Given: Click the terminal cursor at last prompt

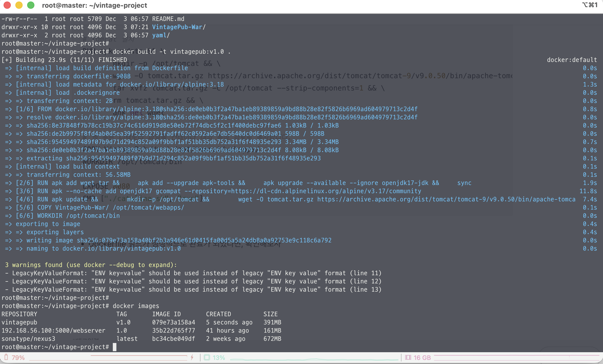Looking at the screenshot, I should pyautogui.click(x=115, y=347).
